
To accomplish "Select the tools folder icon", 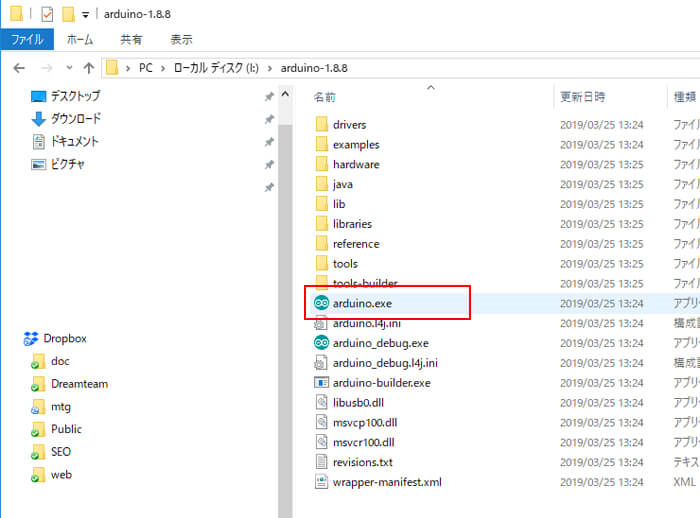I will tap(321, 263).
